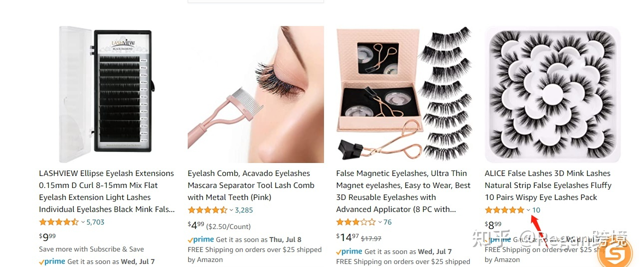The height and width of the screenshot is (267, 644).
Task: Open the LASHVIEW lash tray product image
Action: 107,94
